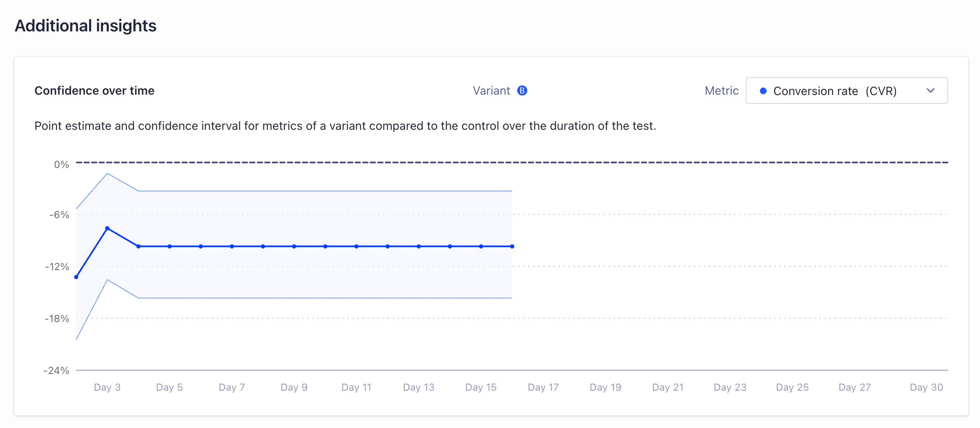
Task: Click the chevron arrow on the metric selector
Action: (931, 90)
